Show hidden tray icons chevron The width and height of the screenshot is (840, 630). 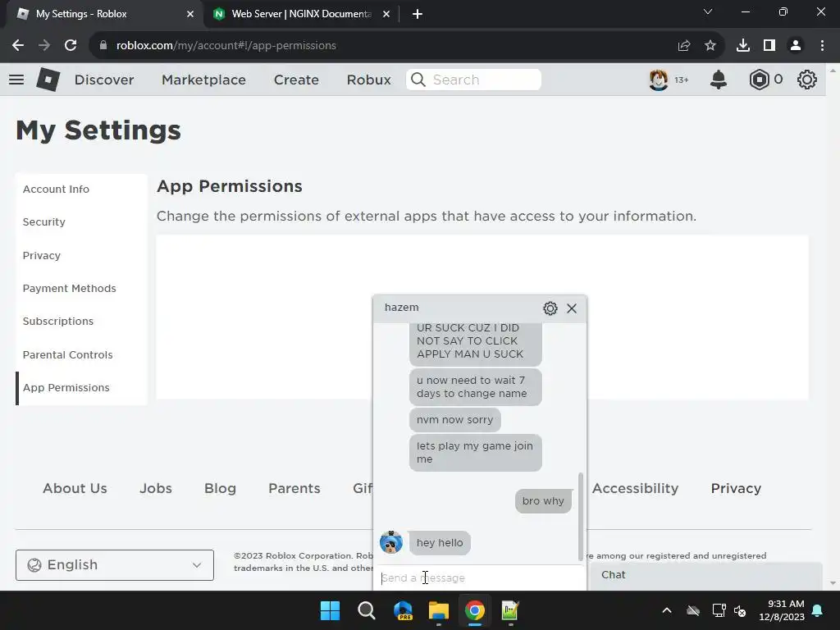(666, 610)
